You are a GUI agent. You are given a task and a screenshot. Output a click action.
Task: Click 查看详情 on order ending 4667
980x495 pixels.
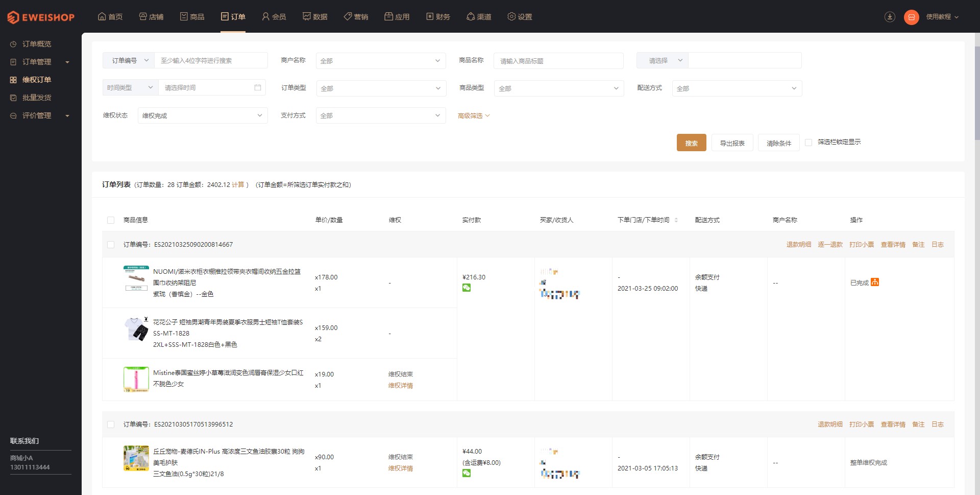point(893,245)
